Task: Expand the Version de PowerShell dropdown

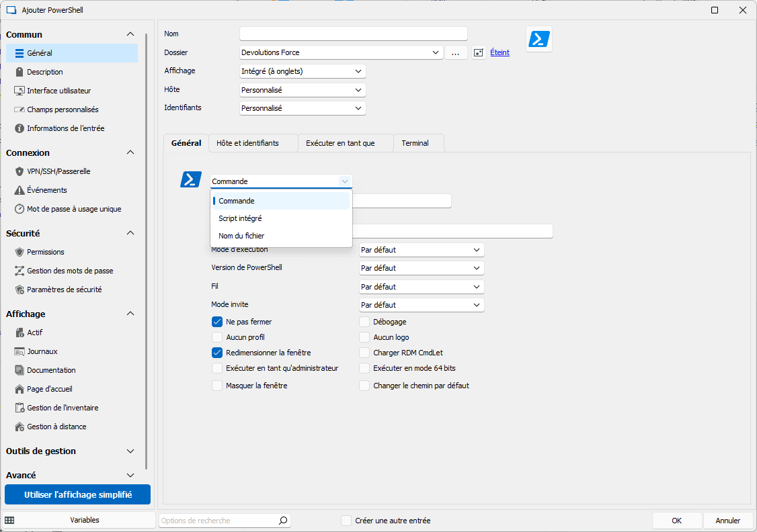Action: (422, 268)
